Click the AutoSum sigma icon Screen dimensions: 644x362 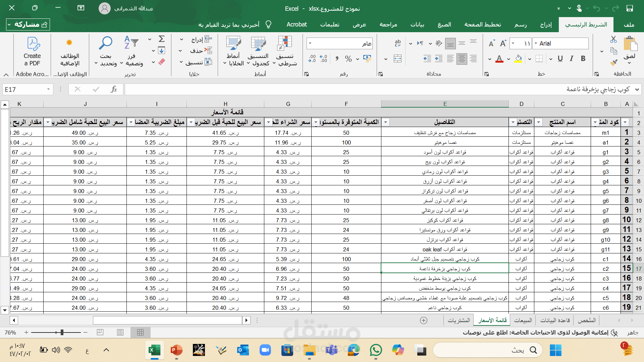click(161, 39)
